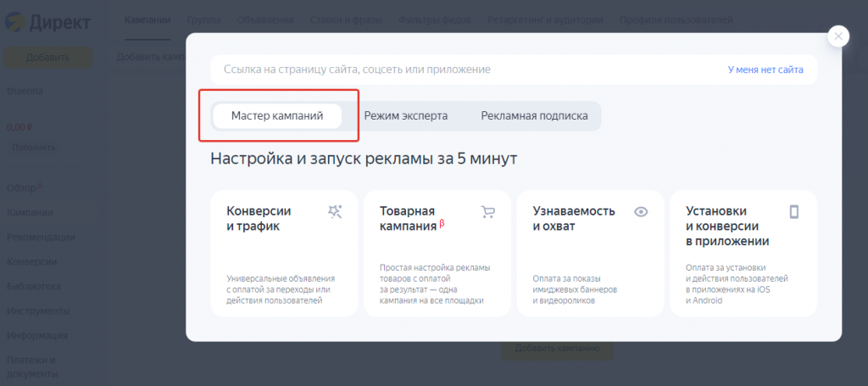Click the shopping cart icon on Товарная кампания card
The width and height of the screenshot is (868, 386).
click(487, 211)
